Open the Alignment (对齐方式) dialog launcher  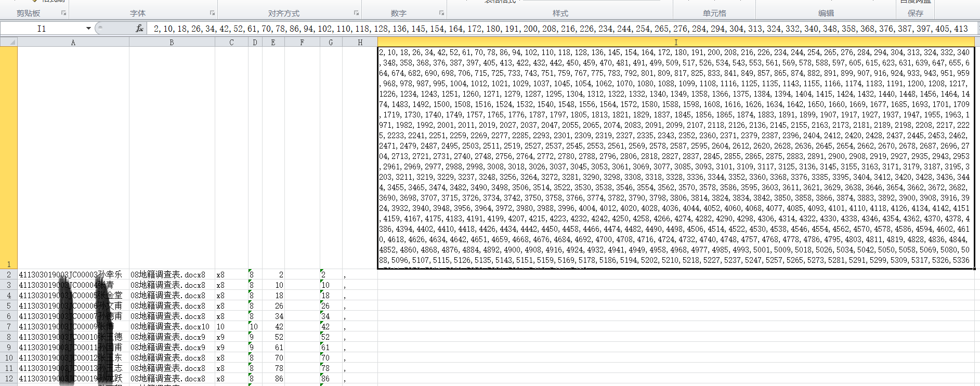pos(356,13)
